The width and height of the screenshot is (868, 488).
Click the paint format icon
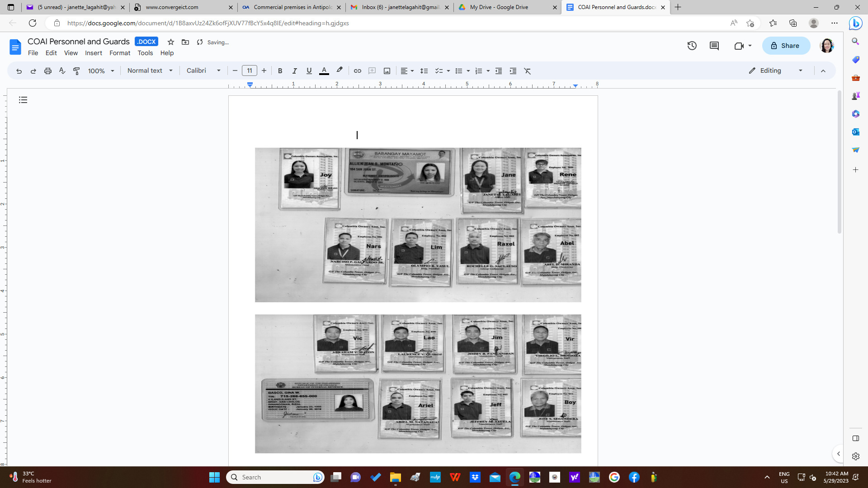(x=76, y=71)
